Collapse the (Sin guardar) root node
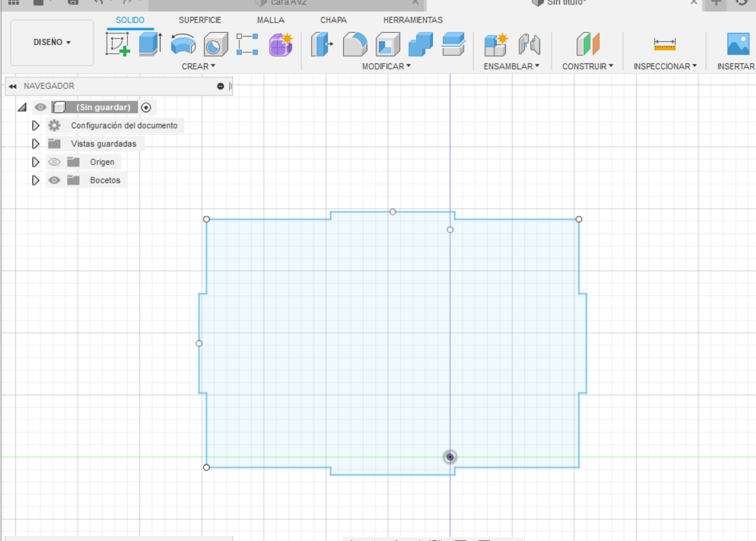This screenshot has height=541, width=756. pos(22,107)
